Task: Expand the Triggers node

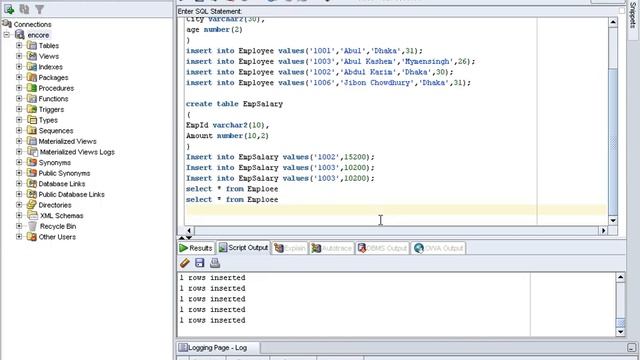Action: (19, 109)
